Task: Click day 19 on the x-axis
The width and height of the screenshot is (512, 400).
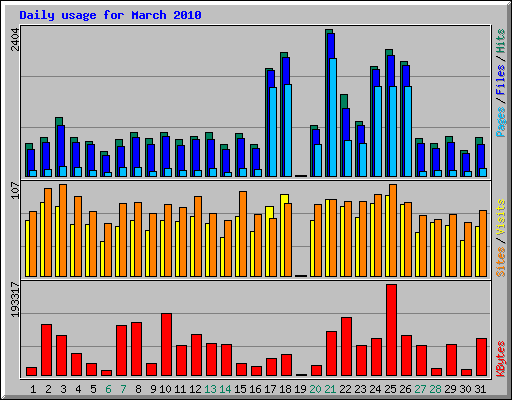Action: click(300, 389)
